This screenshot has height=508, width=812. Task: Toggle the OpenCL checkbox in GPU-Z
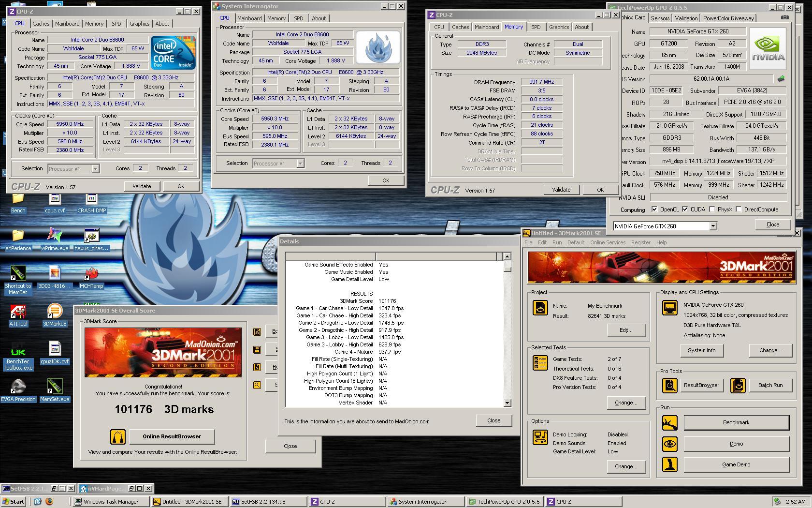[654, 209]
